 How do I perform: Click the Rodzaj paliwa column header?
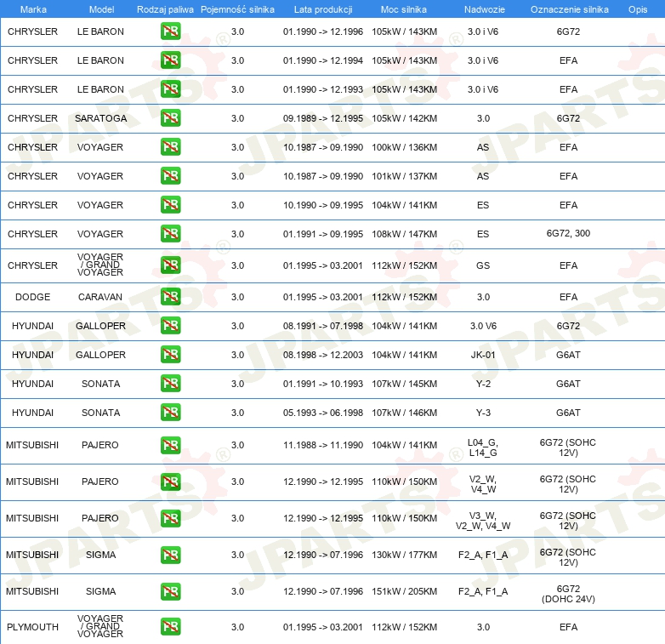[165, 9]
